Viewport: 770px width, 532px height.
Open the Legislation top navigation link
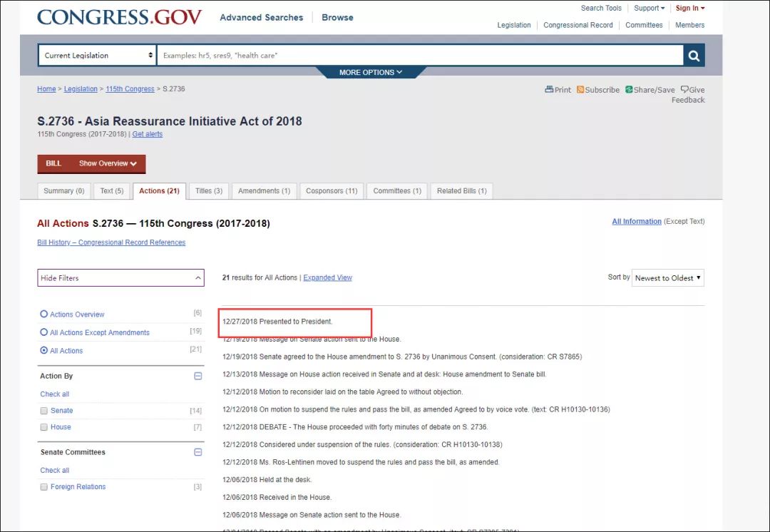(x=513, y=25)
